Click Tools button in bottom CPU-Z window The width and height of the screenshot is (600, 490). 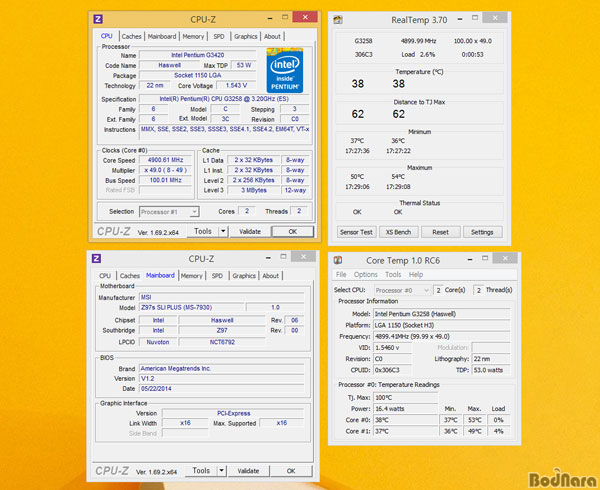click(x=201, y=471)
